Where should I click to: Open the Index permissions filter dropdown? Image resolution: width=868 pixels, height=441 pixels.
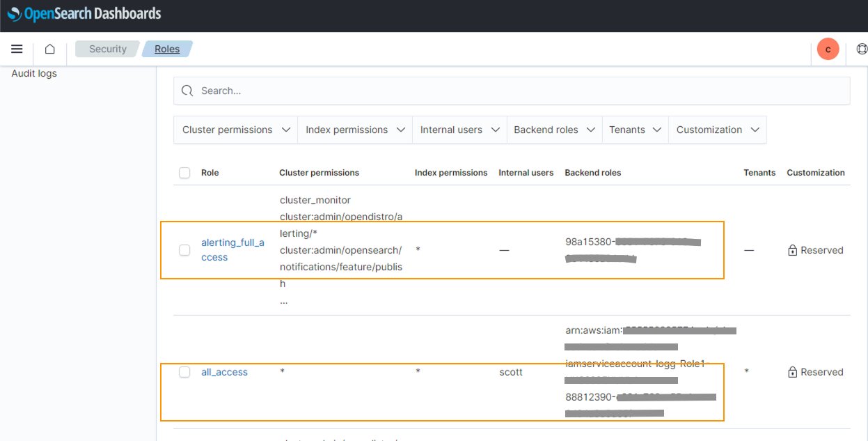click(355, 130)
